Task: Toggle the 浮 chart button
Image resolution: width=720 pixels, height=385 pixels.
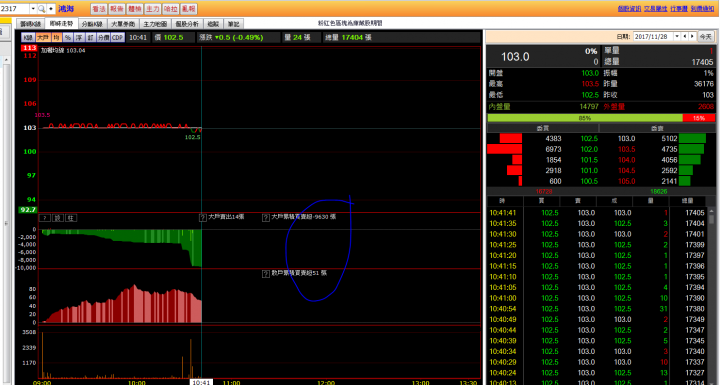Action: pos(79,38)
